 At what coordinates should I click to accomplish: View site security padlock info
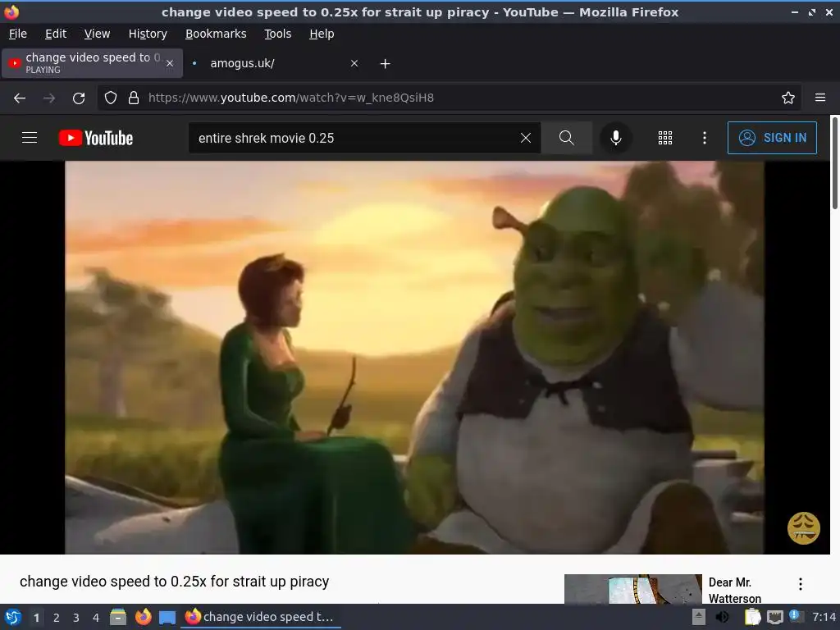tap(134, 98)
